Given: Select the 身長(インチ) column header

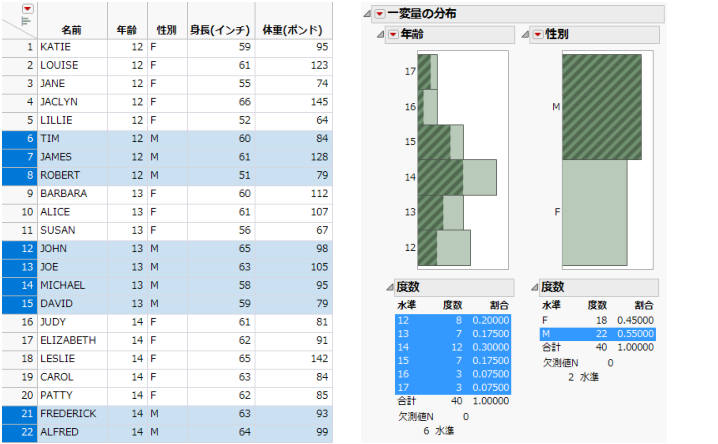Looking at the screenshot, I should [221, 30].
